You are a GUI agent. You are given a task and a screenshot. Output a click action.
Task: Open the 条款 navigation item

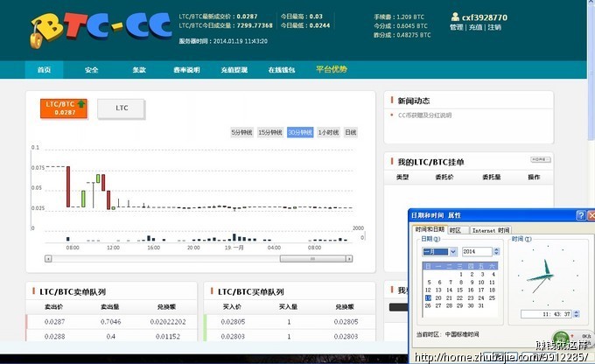[139, 70]
